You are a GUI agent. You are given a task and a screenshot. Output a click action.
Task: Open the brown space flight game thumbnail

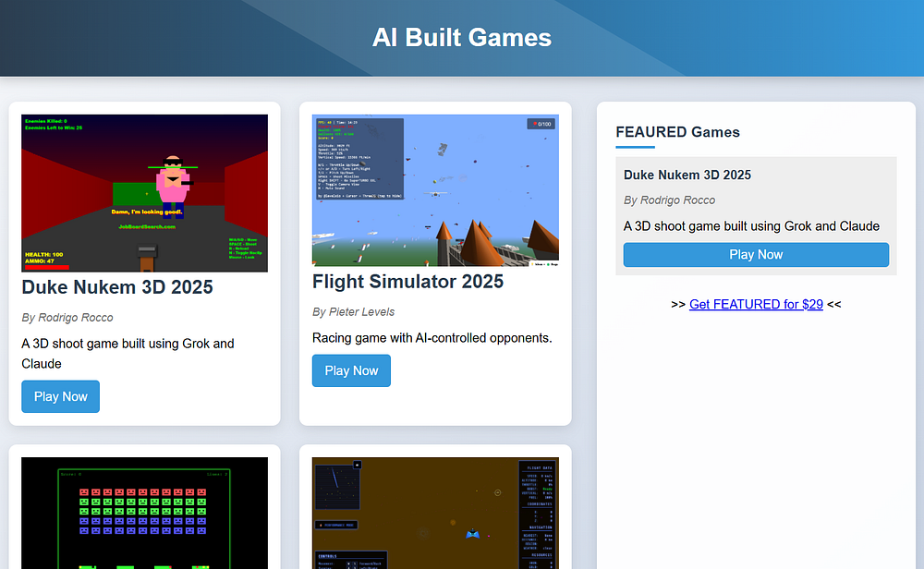point(435,513)
